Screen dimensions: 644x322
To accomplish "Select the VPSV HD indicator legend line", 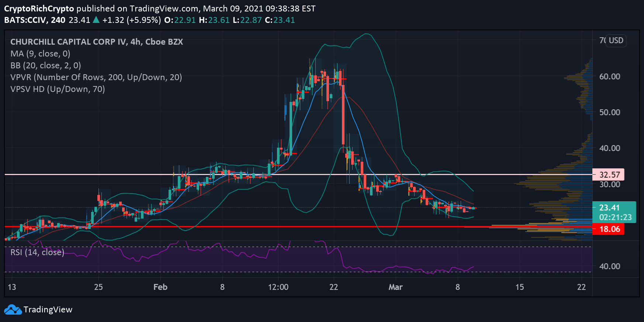I will click(58, 89).
